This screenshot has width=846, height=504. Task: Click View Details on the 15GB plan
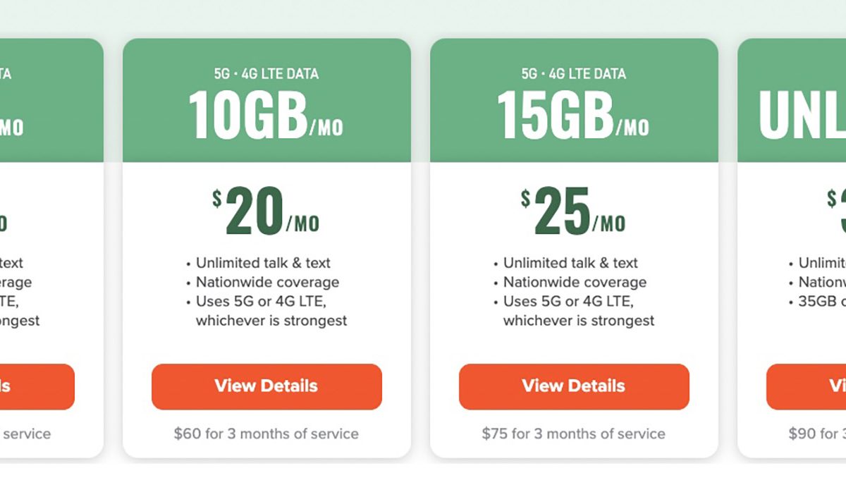point(574,386)
